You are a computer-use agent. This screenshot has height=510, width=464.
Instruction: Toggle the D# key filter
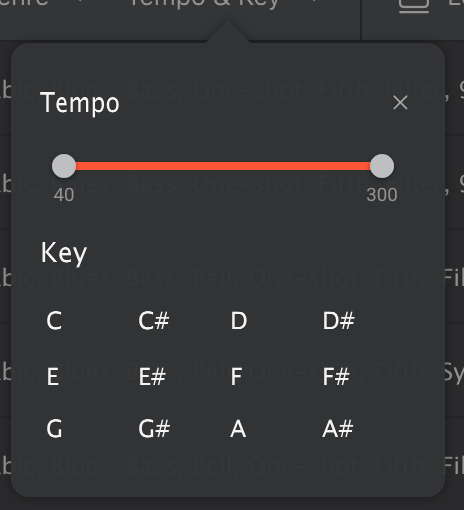pyautogui.click(x=338, y=321)
